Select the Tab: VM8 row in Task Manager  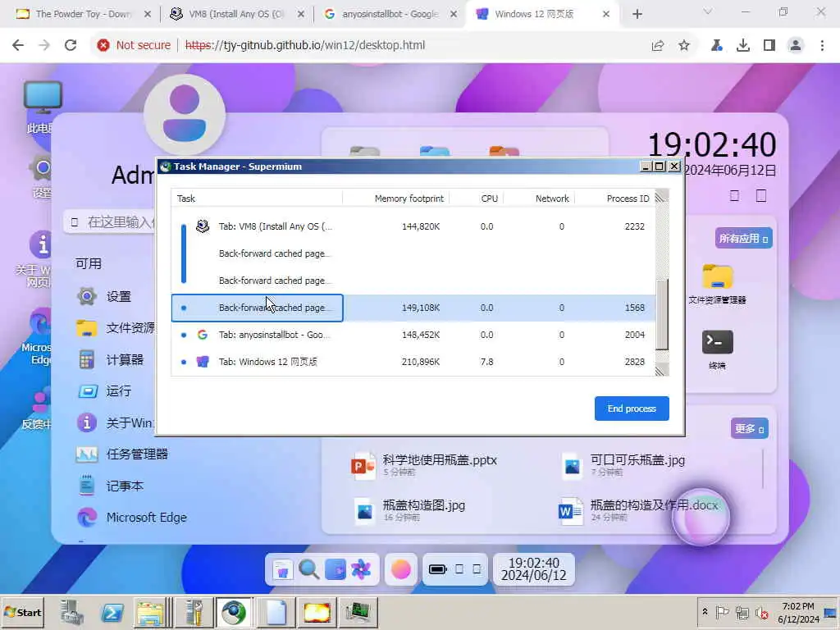(413, 226)
